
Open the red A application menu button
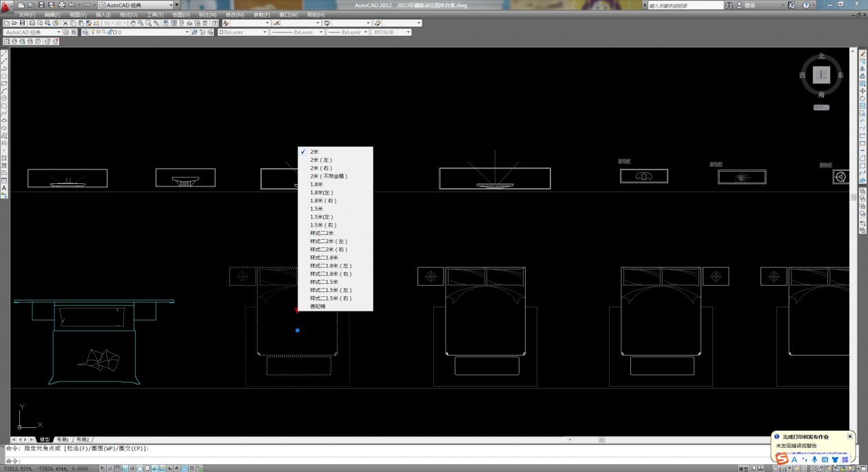coord(7,6)
